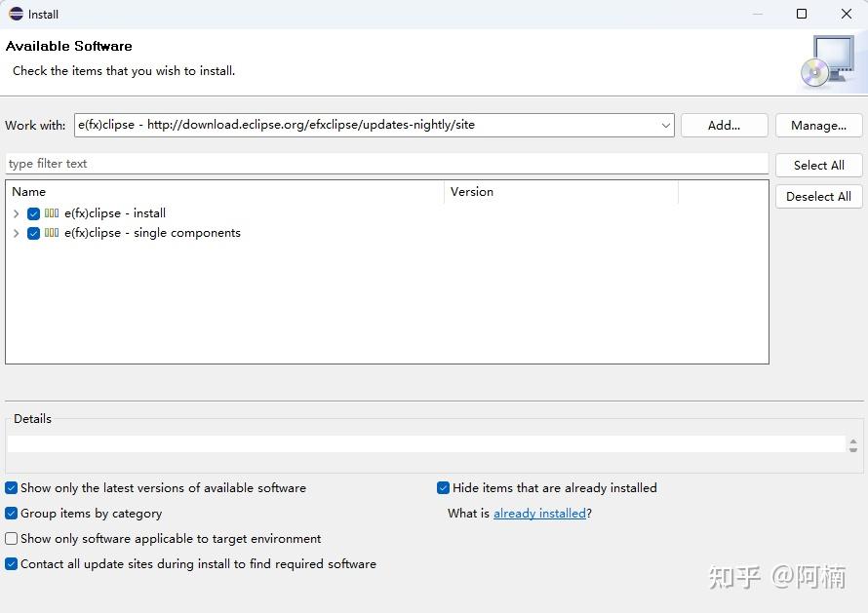This screenshot has width=868, height=613.
Task: Toggle Contact all update sites option
Action: (12, 564)
